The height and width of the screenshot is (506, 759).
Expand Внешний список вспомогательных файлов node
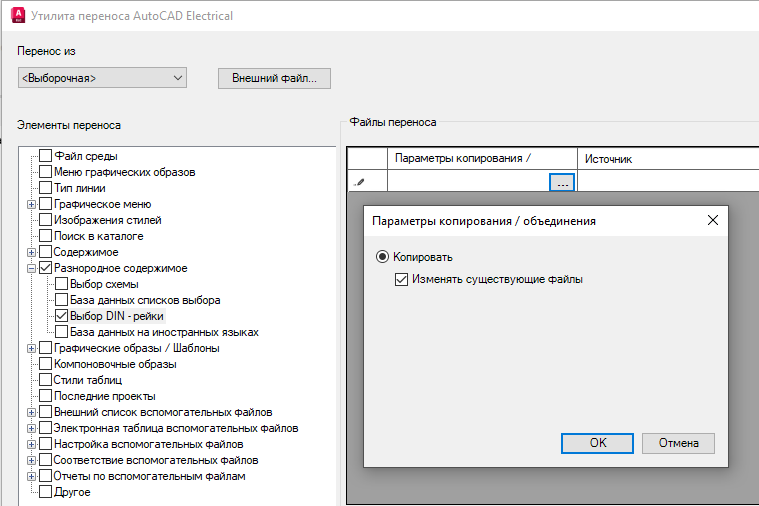coord(31,413)
